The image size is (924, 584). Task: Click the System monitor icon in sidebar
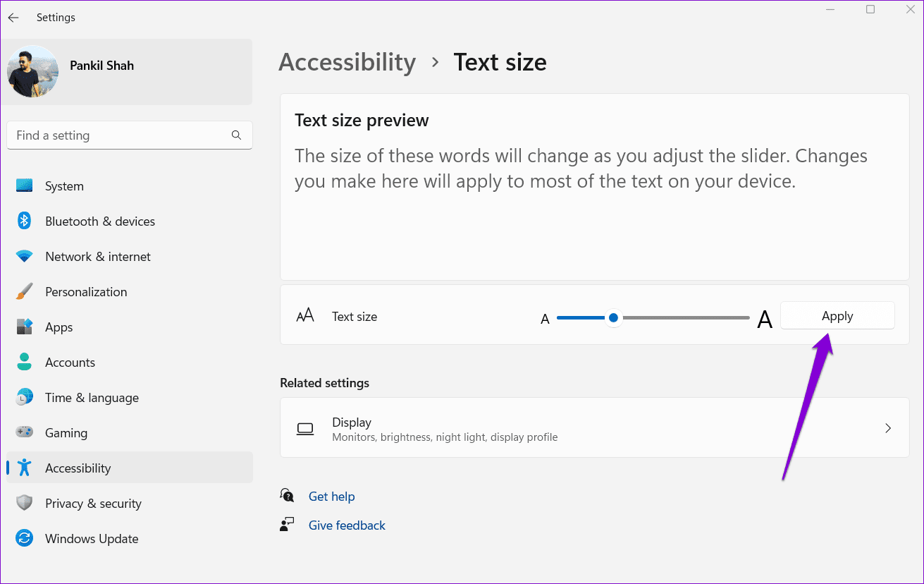25,186
